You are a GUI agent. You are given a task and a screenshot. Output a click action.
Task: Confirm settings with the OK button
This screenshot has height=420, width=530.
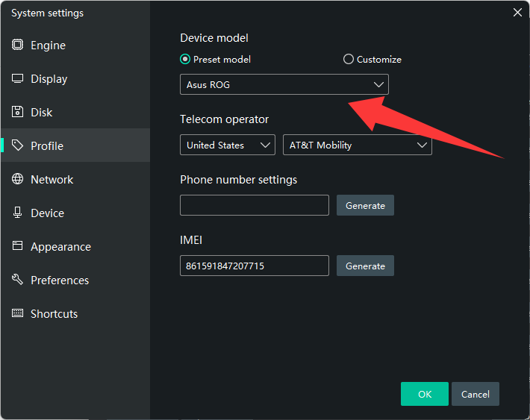[x=424, y=394]
